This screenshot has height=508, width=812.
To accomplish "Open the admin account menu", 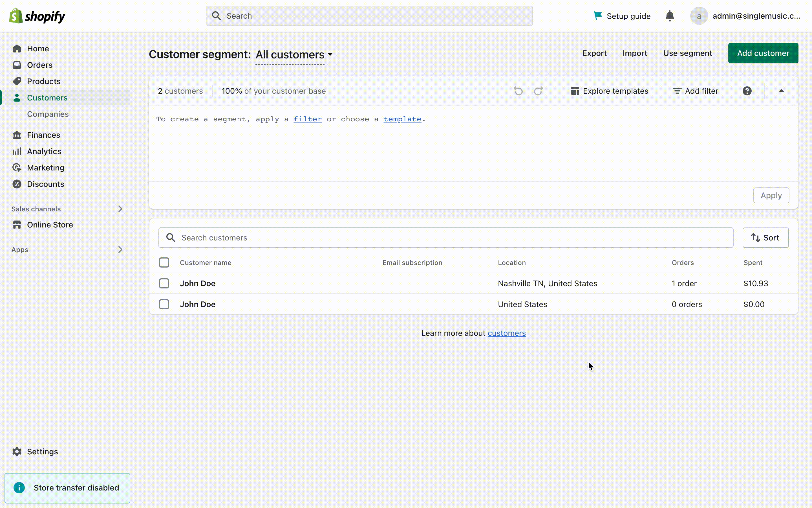I will [x=745, y=16].
